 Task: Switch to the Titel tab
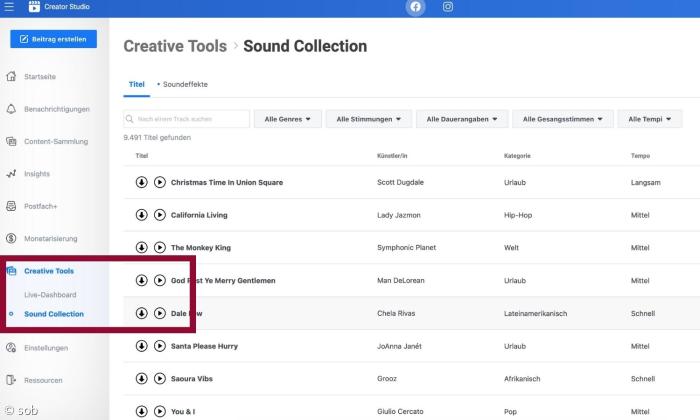pos(137,84)
